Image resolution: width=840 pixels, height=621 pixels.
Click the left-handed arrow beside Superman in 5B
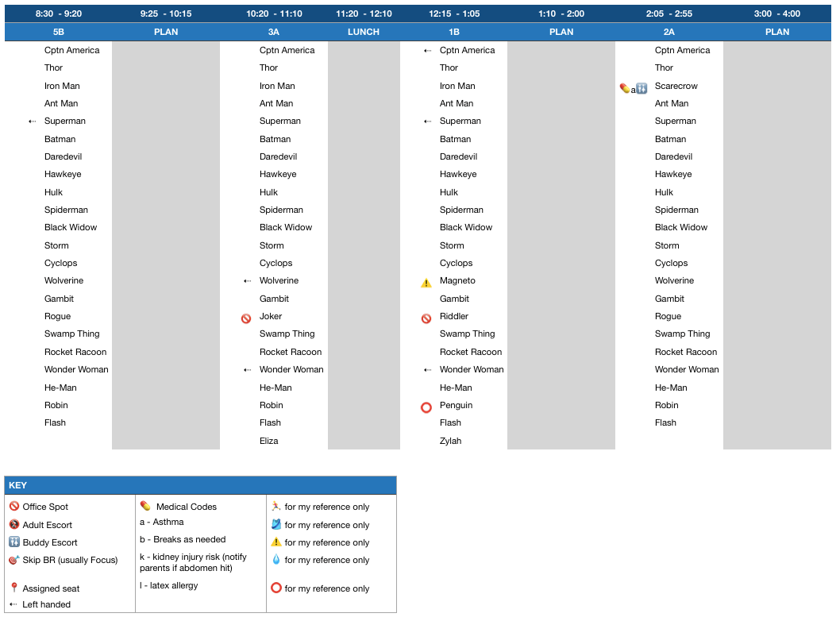click(x=32, y=121)
